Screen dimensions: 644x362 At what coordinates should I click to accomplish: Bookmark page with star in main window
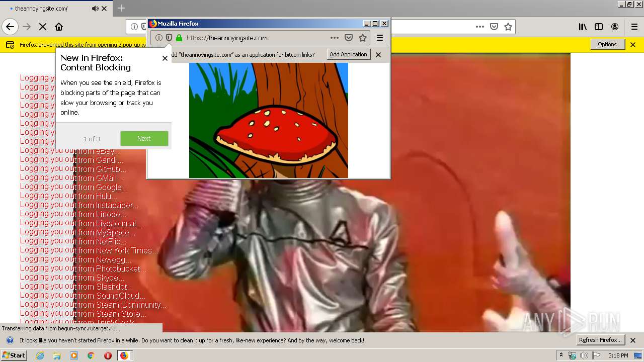(x=508, y=27)
